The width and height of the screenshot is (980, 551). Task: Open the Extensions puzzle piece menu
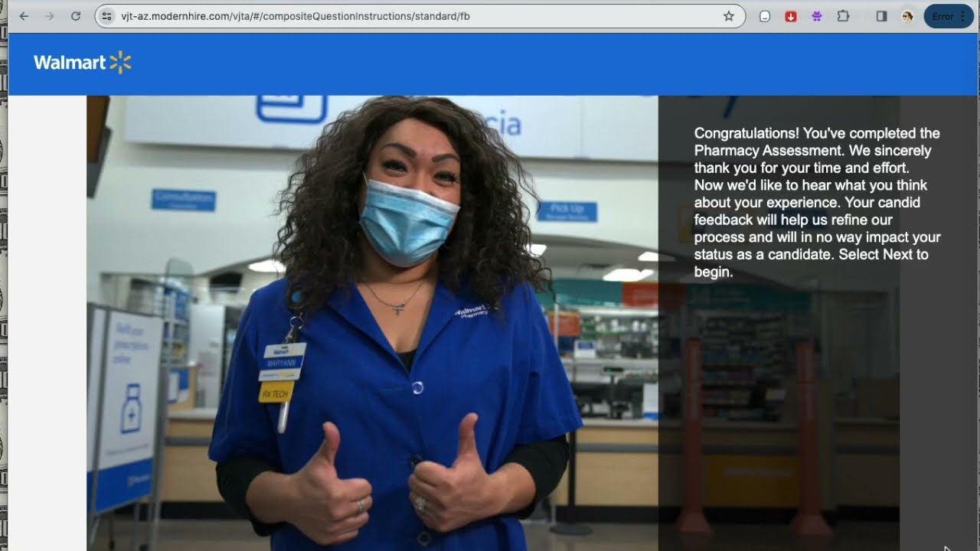[843, 16]
